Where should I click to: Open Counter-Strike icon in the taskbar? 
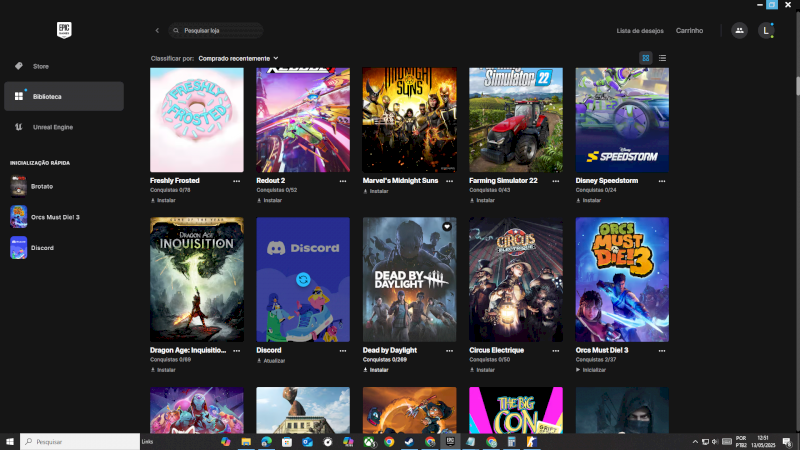[x=532, y=442]
